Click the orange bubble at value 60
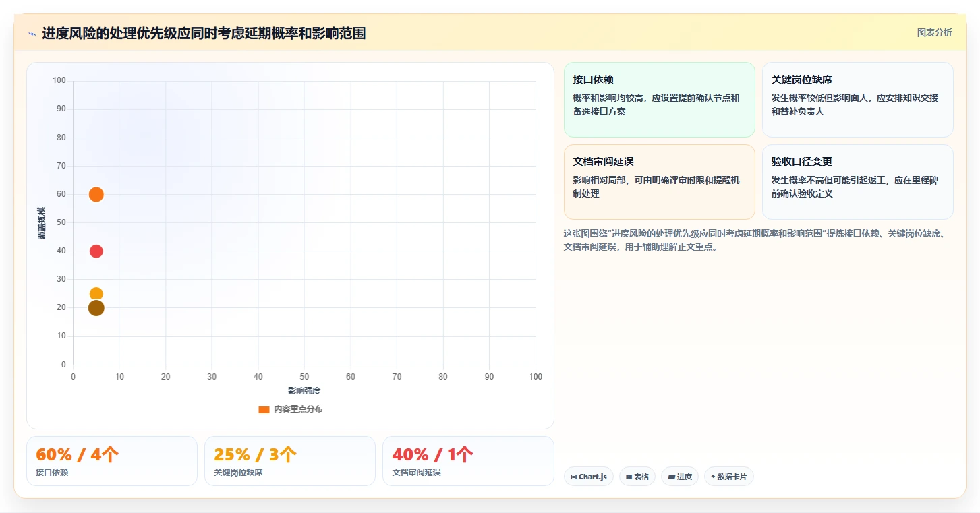 [96, 195]
